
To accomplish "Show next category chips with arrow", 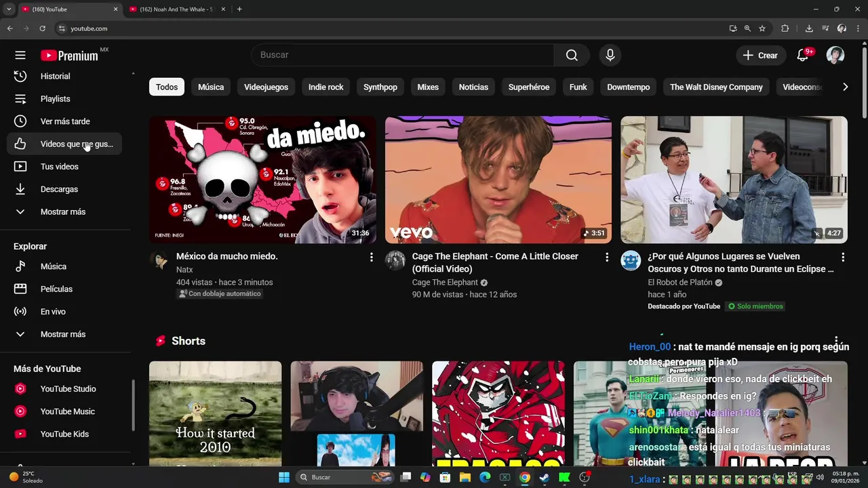I will [x=845, y=87].
